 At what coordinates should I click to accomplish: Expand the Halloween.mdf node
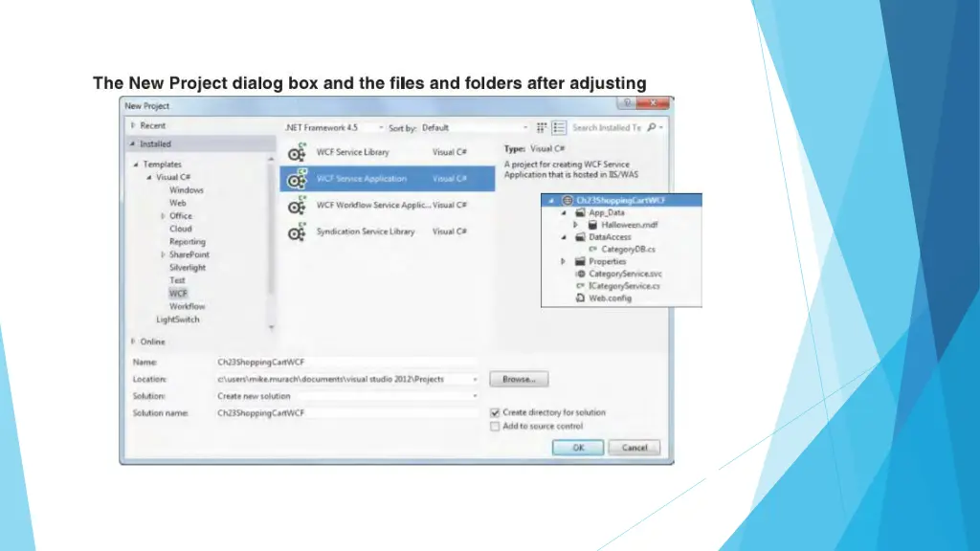pos(575,225)
